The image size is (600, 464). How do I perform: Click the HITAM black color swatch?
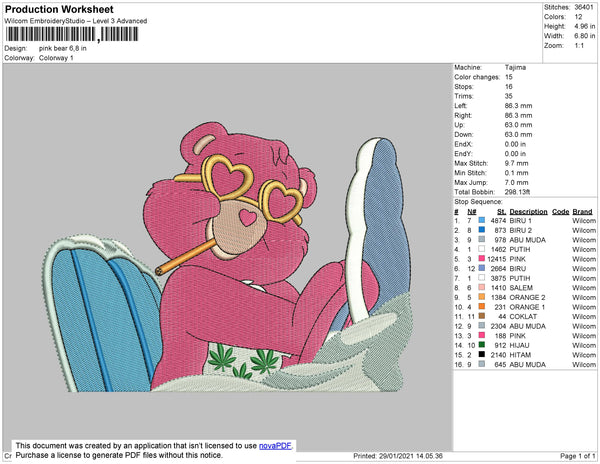coord(481,354)
